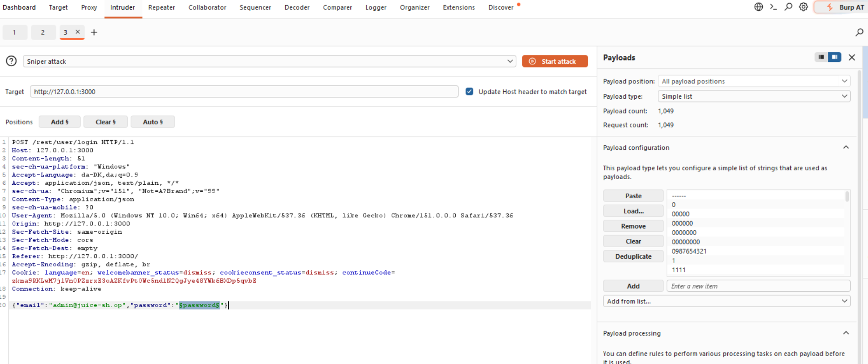Screen dimensions: 868x364
Task: Click the Auto § positions button
Action: [153, 122]
